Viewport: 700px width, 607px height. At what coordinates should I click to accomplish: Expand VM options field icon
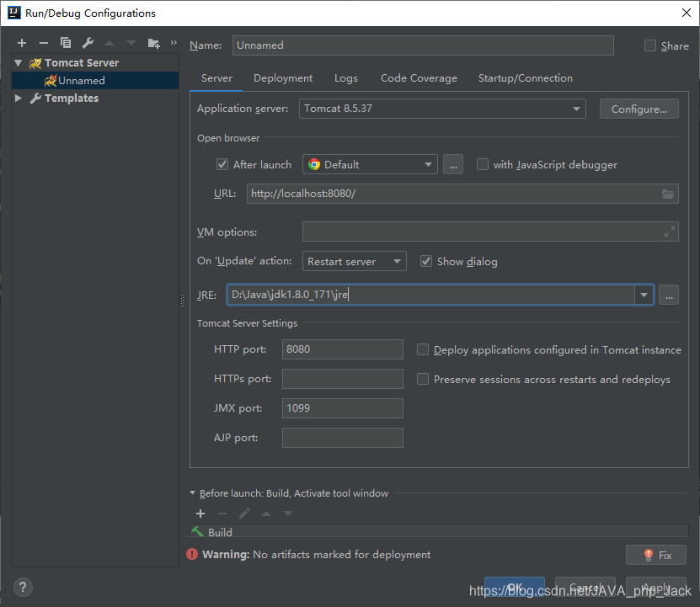click(x=669, y=232)
